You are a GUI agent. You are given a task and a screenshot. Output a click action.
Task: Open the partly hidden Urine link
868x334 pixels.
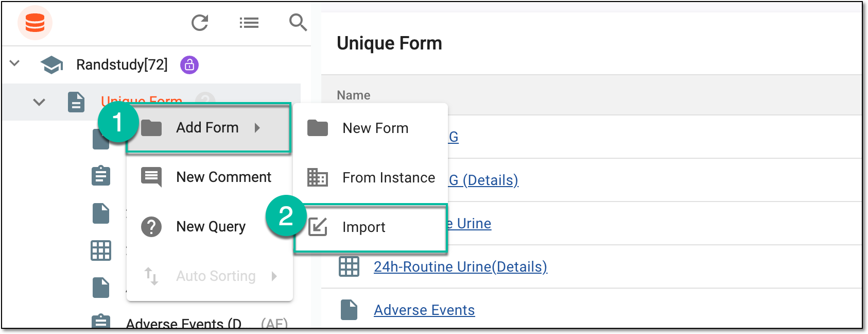pyautogui.click(x=470, y=223)
